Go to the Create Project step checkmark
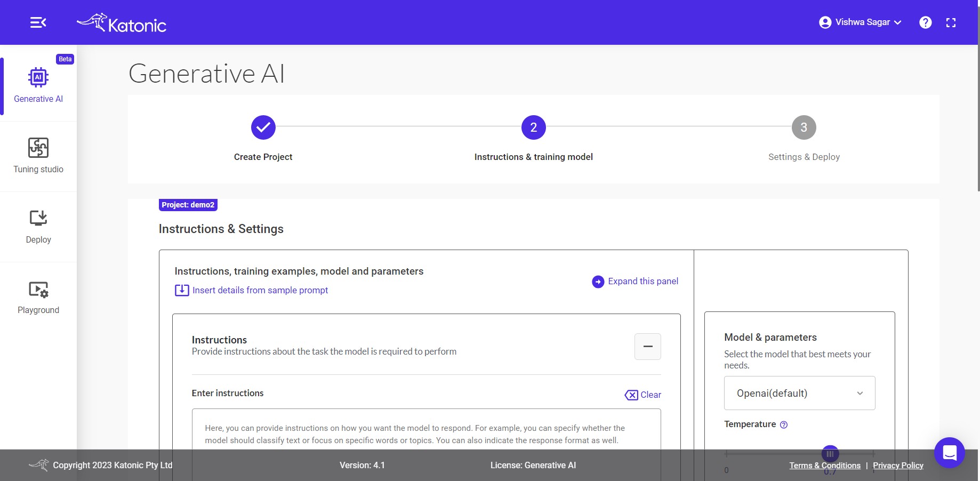This screenshot has width=980, height=481. click(263, 127)
